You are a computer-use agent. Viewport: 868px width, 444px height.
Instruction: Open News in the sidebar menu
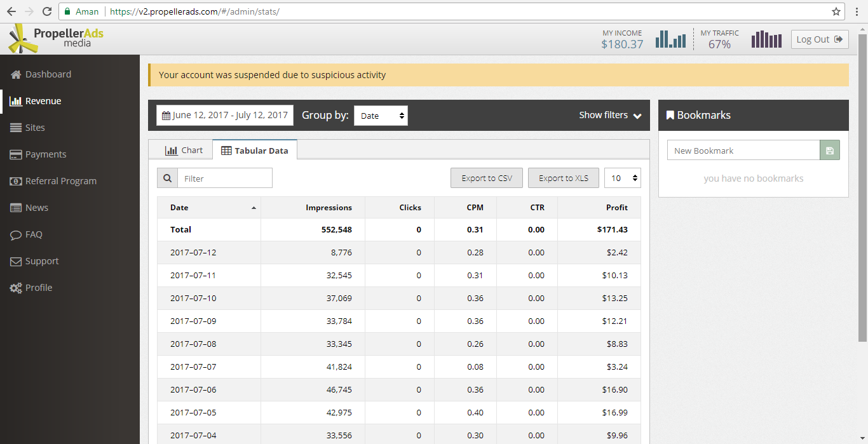tap(37, 208)
